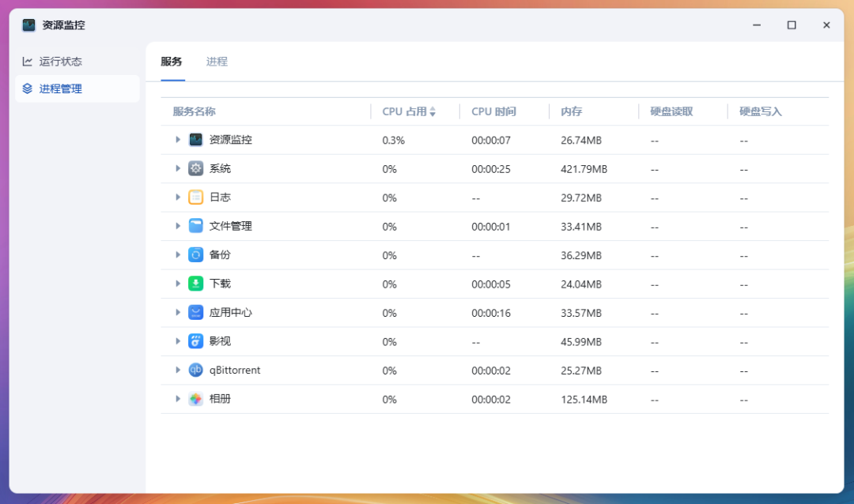Click the 硬盘读取 column header
The height and width of the screenshot is (504, 854).
click(671, 111)
